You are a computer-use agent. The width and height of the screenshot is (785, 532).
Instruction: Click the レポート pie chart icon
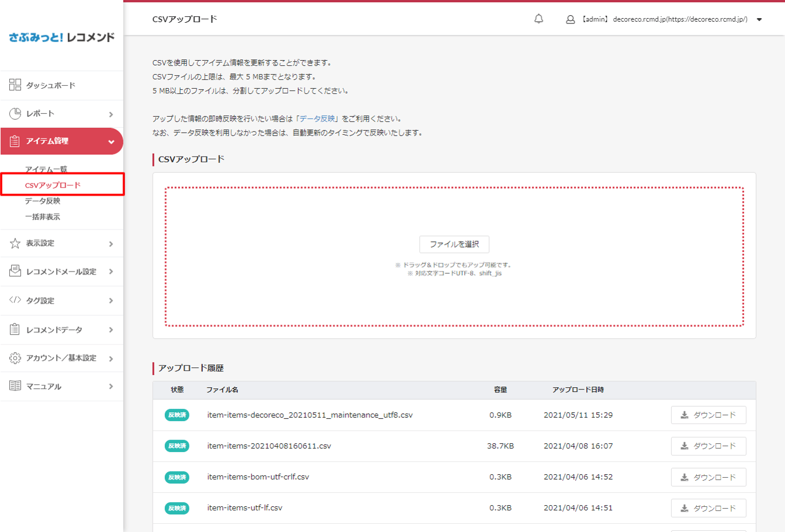tap(15, 113)
